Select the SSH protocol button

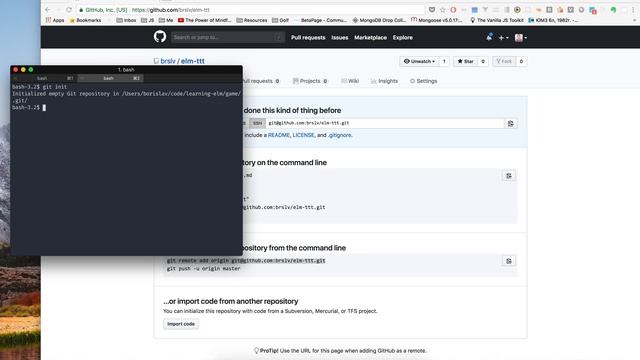click(257, 123)
